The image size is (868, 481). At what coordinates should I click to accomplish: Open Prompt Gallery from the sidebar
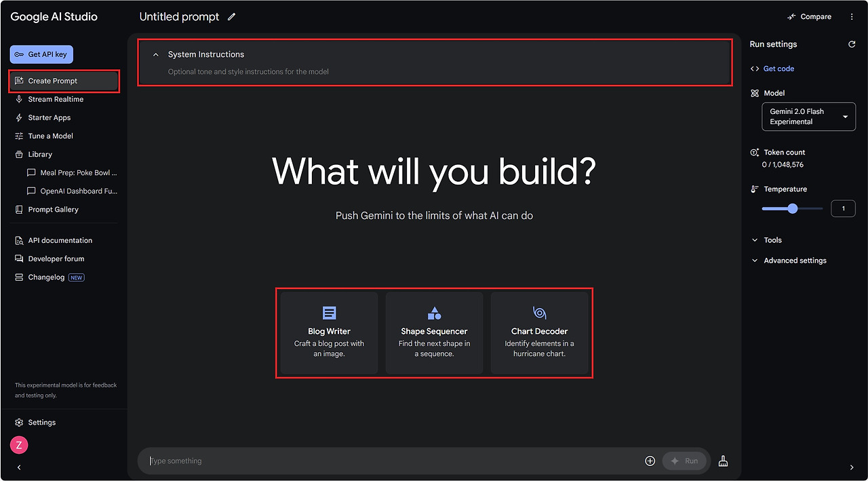coord(54,210)
